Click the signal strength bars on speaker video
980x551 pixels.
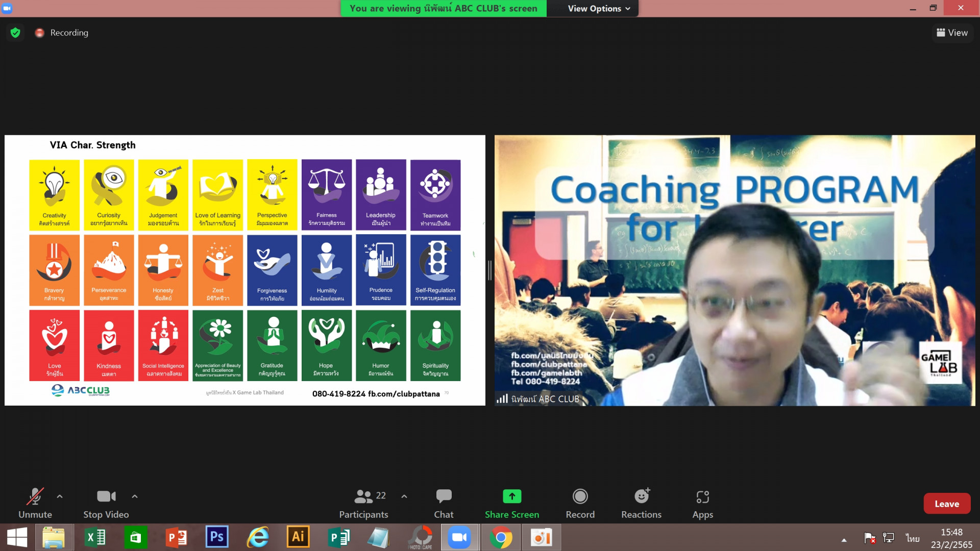[502, 398]
